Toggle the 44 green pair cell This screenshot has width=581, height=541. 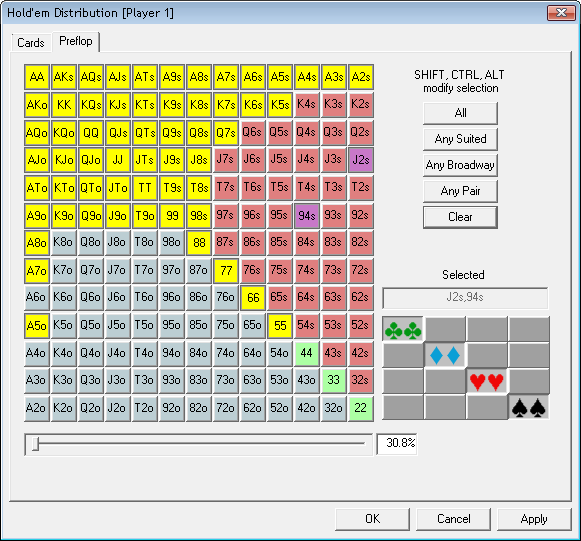click(x=307, y=353)
